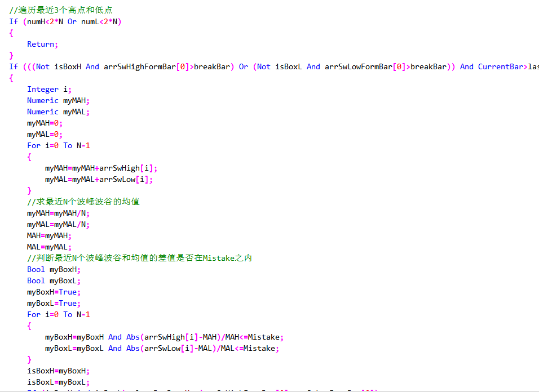Click the "myMAL=myMAL+arrSwLow[i];" statement
This screenshot has height=392, width=539.
point(99,179)
